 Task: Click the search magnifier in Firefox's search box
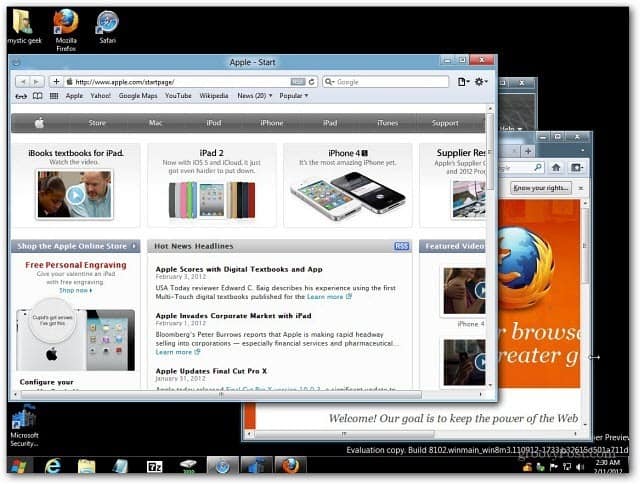538,167
